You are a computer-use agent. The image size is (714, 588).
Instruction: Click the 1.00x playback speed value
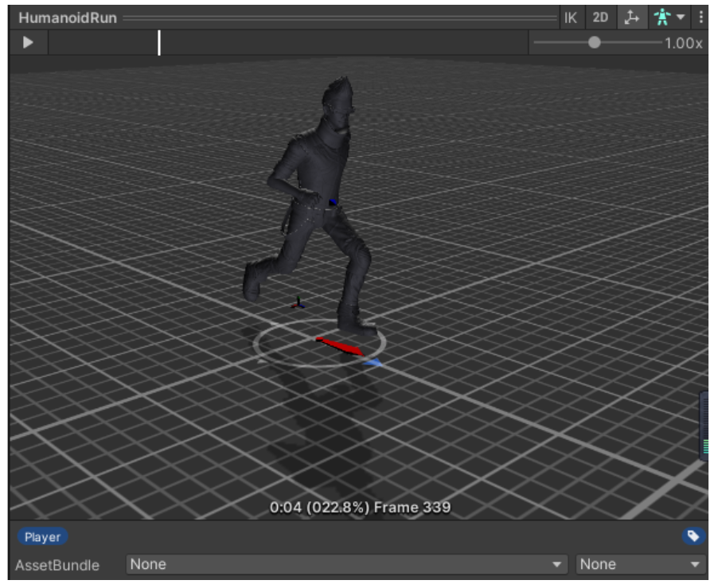[x=684, y=43]
